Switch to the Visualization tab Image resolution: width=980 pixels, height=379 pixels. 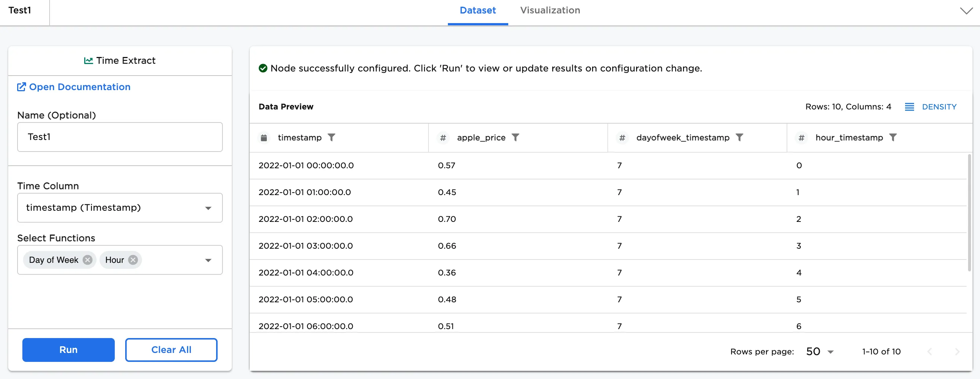point(550,10)
